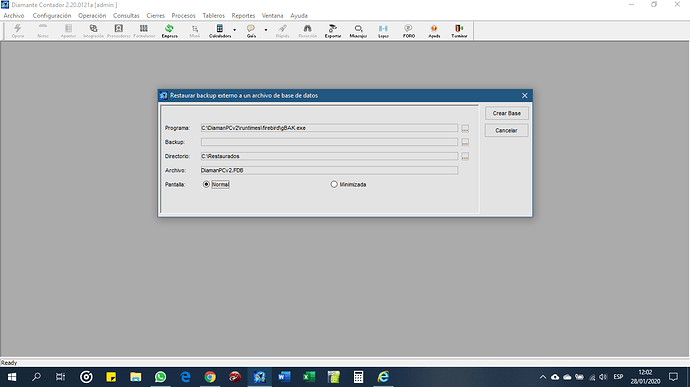Open the Cierres menu
The image size is (690, 387).
pos(155,15)
